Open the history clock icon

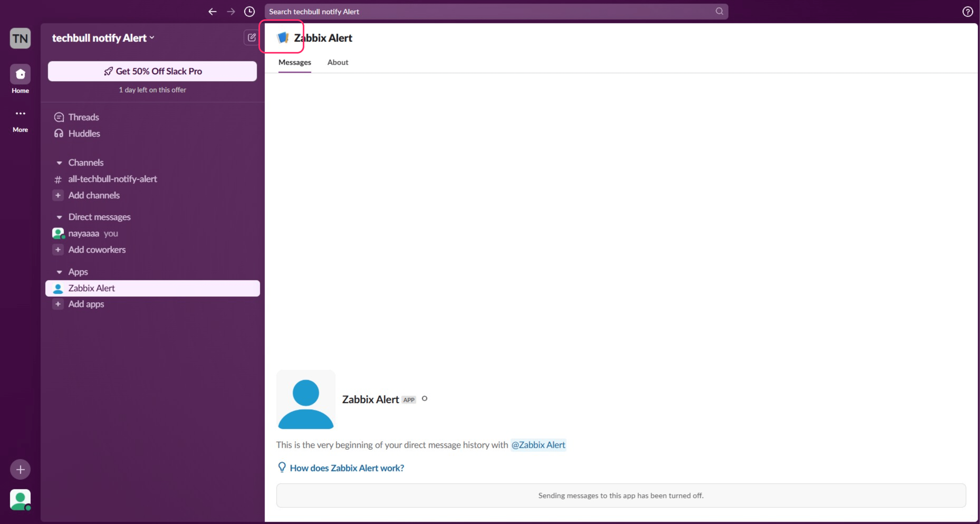[249, 11]
